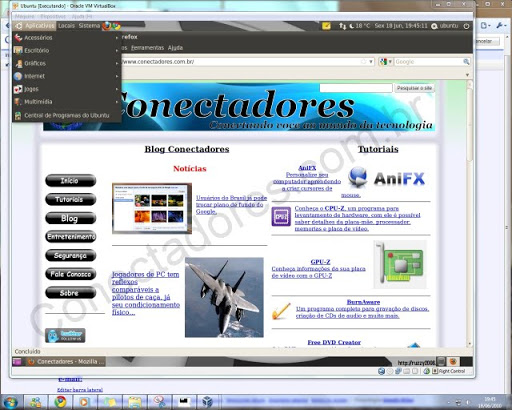Open the GPU-Z tutorial link
The width and height of the screenshot is (512, 410).
320,262
